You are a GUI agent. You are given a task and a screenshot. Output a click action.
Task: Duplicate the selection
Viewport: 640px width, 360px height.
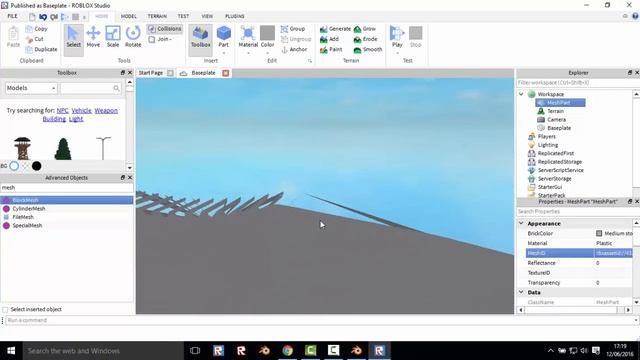tap(41, 49)
